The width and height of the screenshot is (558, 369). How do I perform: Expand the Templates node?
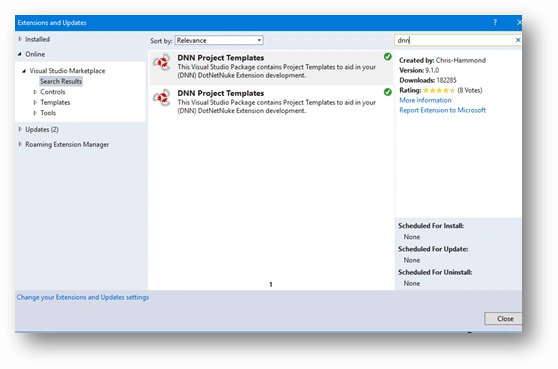click(x=35, y=102)
